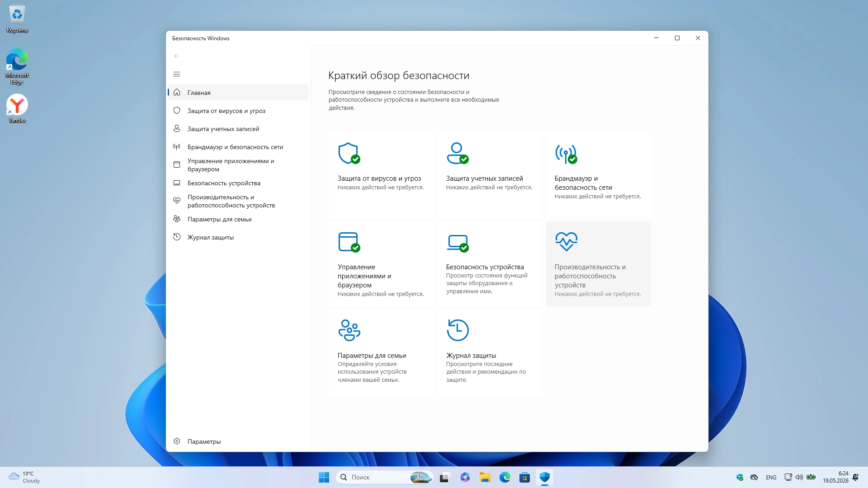Click the ENG language indicator in the tray
The width and height of the screenshot is (868, 488).
771,478
